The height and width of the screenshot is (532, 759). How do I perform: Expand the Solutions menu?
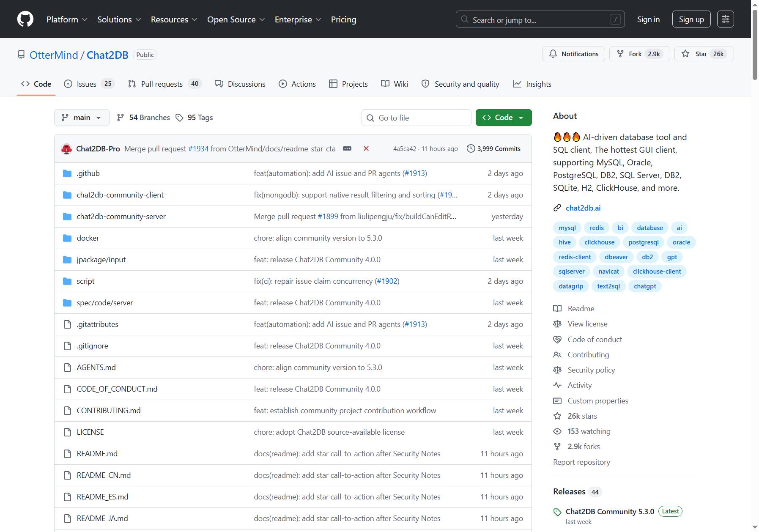pyautogui.click(x=119, y=19)
